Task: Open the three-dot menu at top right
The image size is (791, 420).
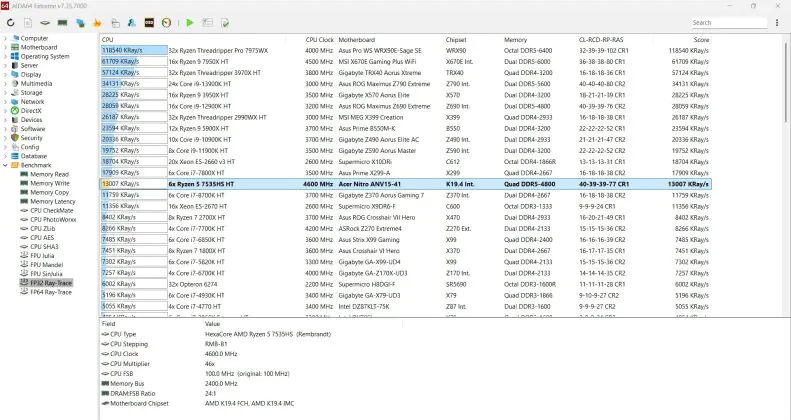Action: pyautogui.click(x=777, y=23)
